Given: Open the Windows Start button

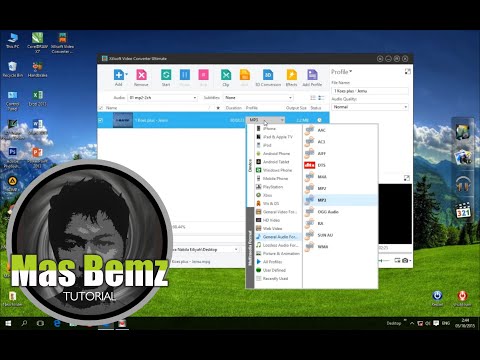Looking at the screenshot, I should click(8, 323).
